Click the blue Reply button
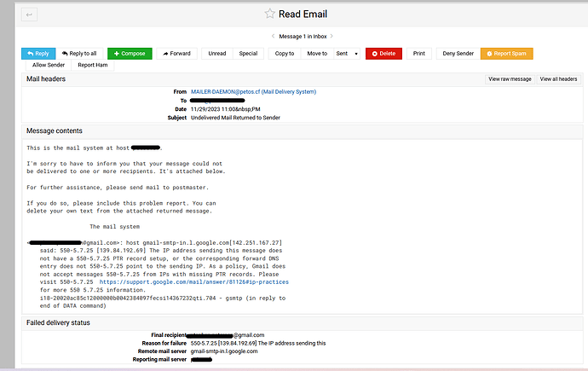The image size is (588, 371). click(38, 54)
